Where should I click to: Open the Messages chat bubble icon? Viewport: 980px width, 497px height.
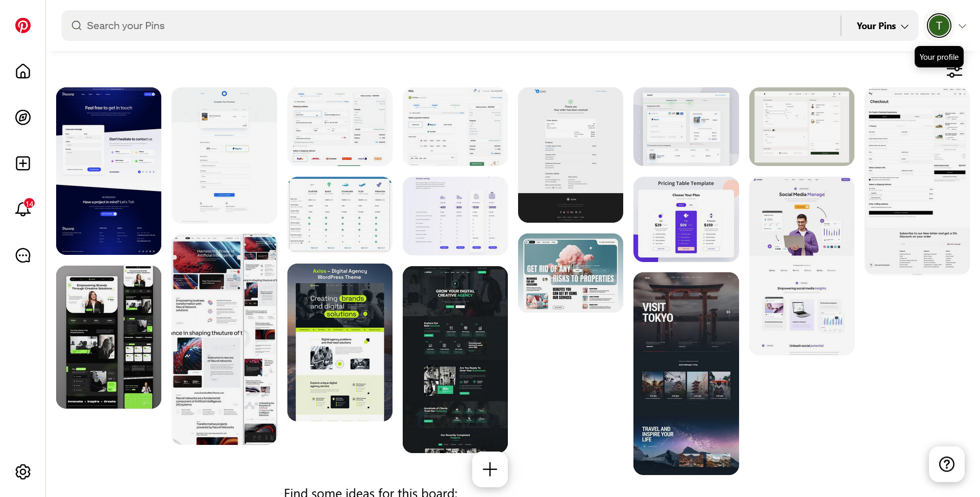click(23, 255)
